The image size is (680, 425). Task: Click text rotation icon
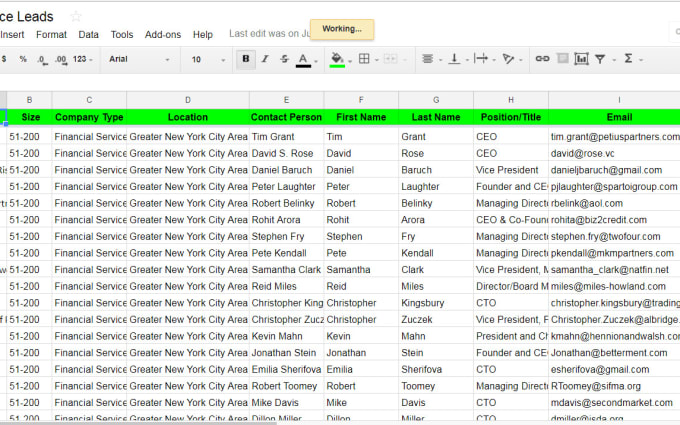(508, 59)
